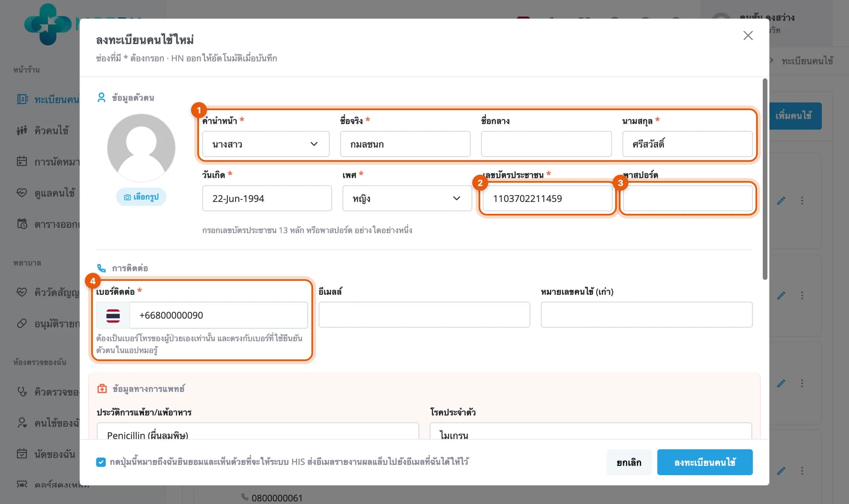Click the ชื่อจริง first name field
This screenshot has height=504, width=849.
pos(405,144)
